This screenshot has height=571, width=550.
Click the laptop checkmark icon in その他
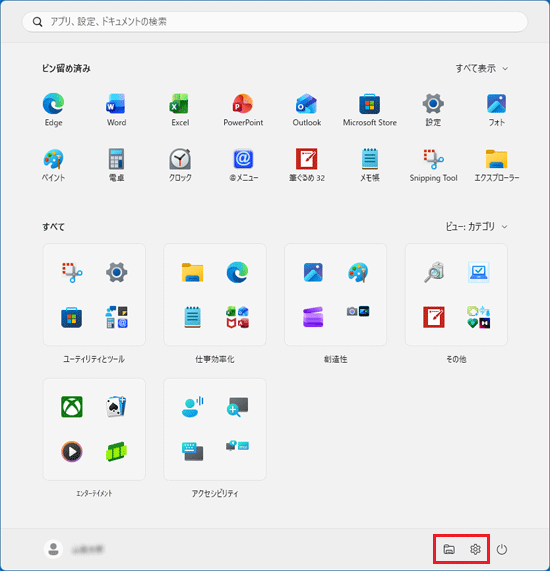[479, 272]
